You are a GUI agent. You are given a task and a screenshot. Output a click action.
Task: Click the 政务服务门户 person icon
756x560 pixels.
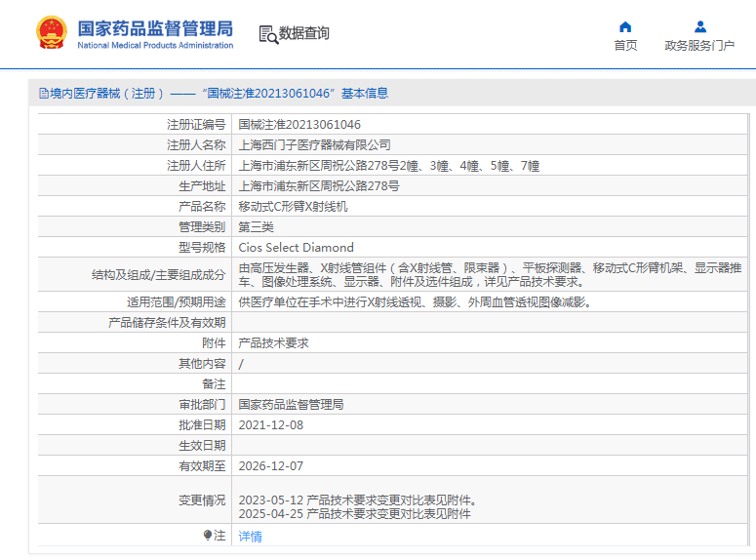[699, 26]
